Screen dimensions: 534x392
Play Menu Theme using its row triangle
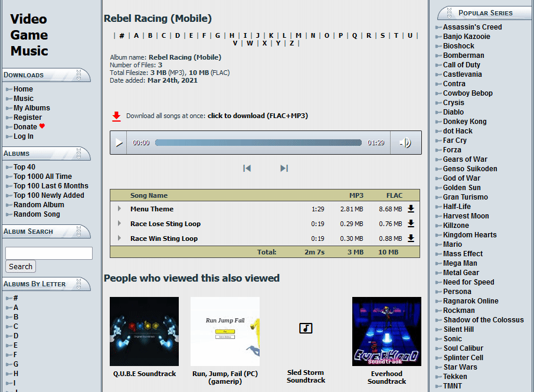pos(119,208)
